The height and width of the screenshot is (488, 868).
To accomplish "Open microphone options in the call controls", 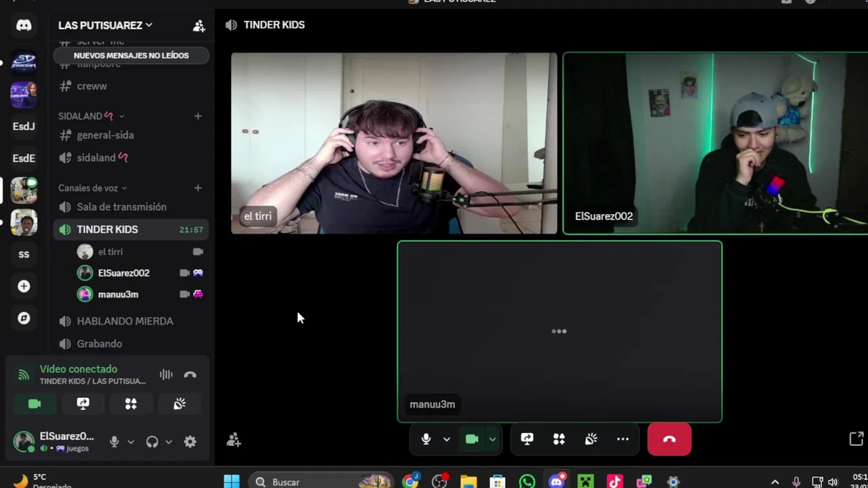I will pyautogui.click(x=446, y=439).
